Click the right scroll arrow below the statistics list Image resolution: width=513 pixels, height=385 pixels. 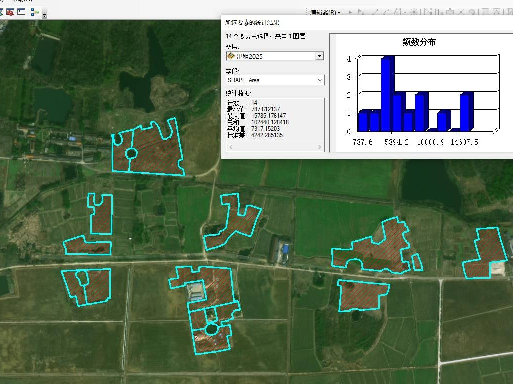pos(319,147)
